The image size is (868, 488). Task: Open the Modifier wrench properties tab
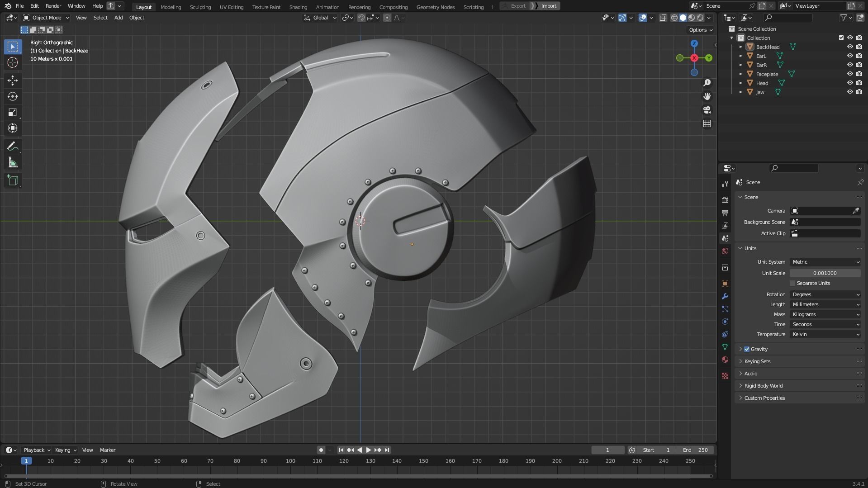coord(725,296)
